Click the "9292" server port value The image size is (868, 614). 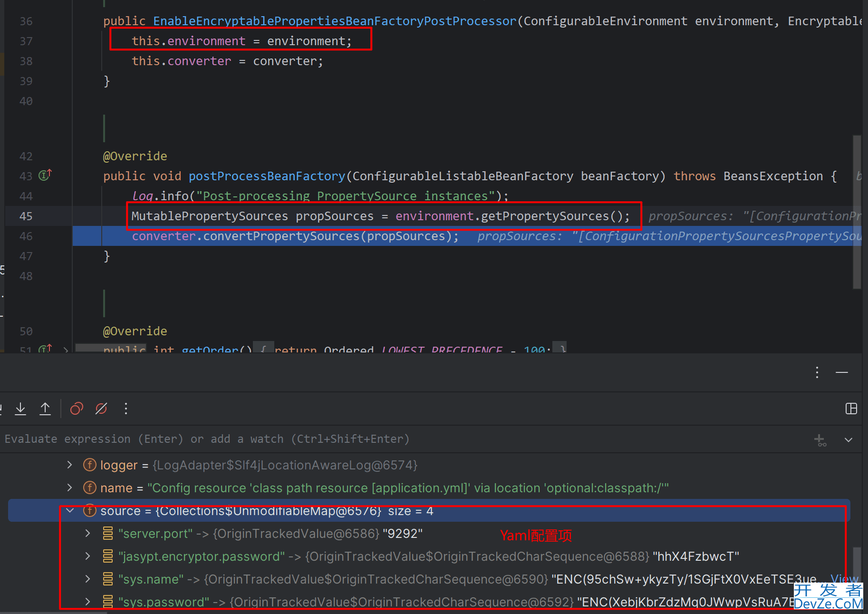403,533
